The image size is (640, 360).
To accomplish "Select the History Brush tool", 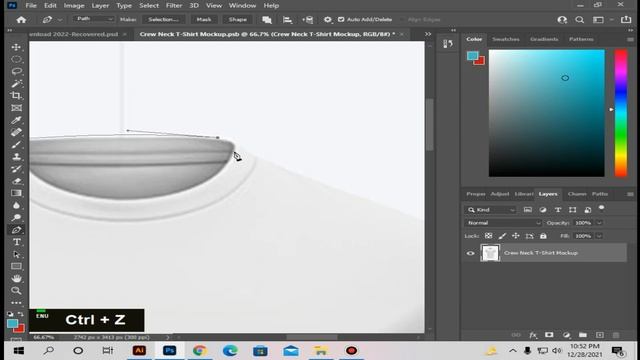I will [x=16, y=169].
